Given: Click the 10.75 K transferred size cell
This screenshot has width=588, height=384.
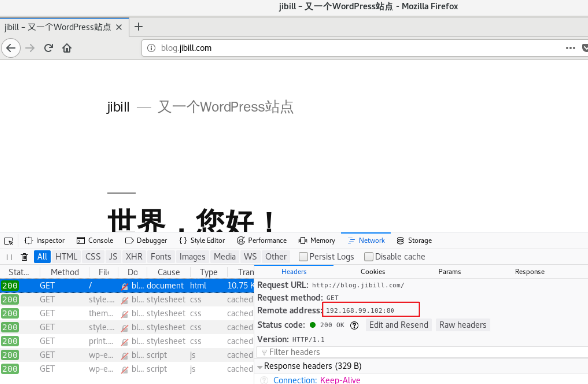Looking at the screenshot, I should coord(240,286).
